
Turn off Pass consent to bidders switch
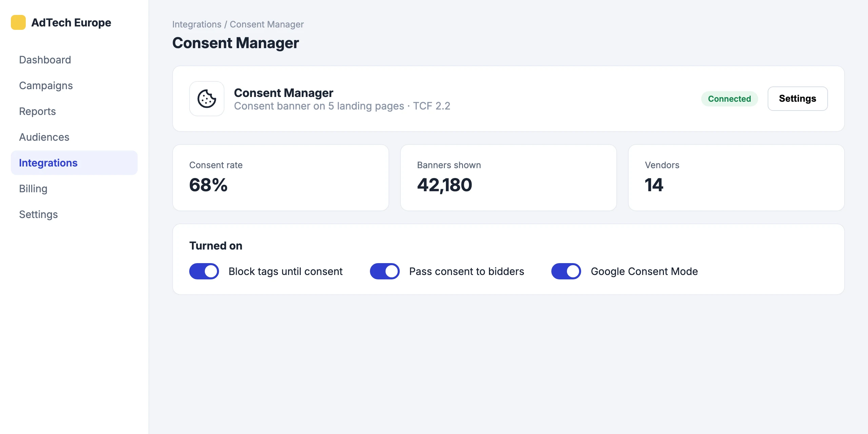pyautogui.click(x=385, y=271)
